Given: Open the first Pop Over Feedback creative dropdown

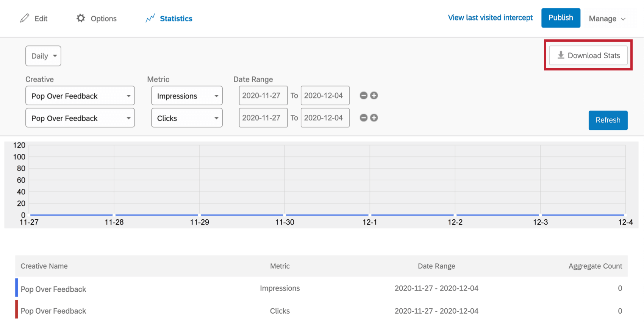Looking at the screenshot, I should pos(80,96).
